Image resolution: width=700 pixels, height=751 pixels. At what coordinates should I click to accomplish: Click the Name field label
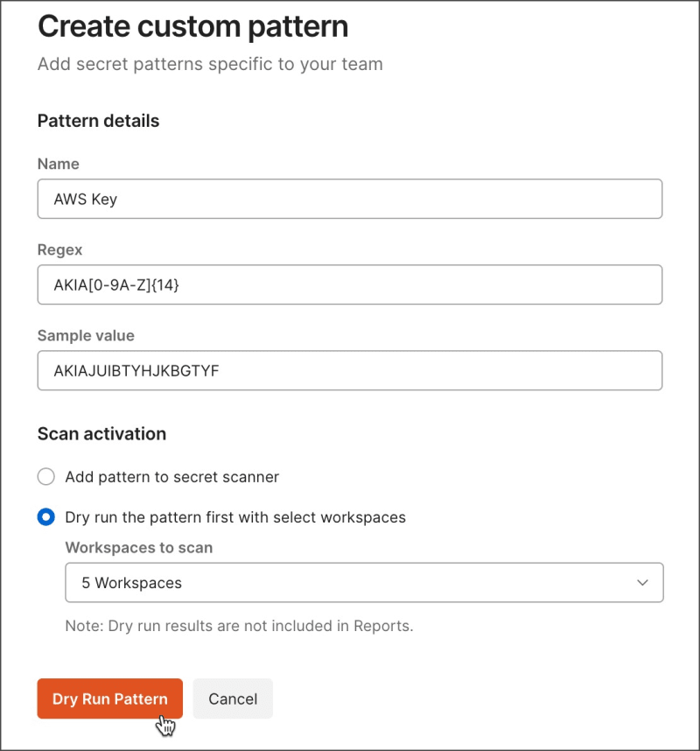(58, 164)
